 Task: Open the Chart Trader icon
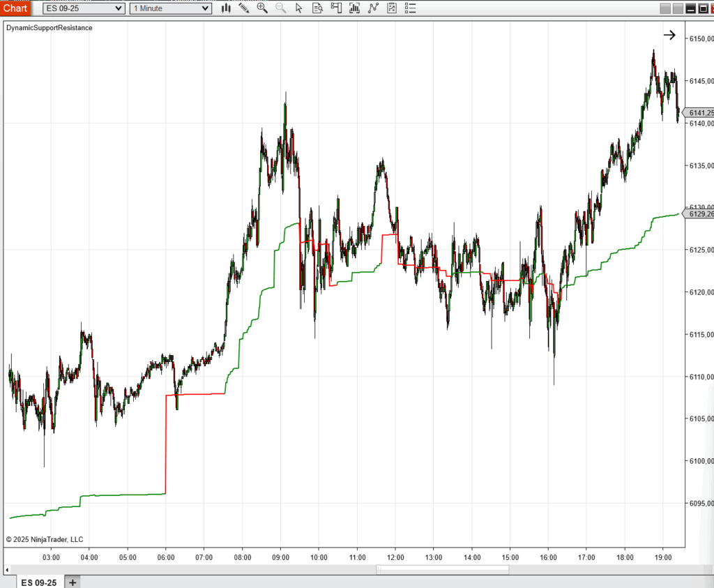click(336, 8)
